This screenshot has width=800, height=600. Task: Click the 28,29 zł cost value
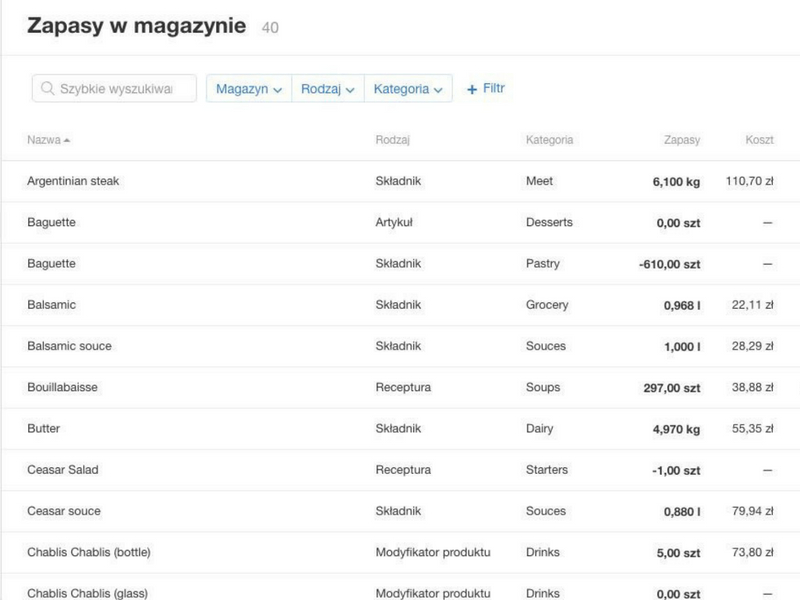pyautogui.click(x=753, y=346)
